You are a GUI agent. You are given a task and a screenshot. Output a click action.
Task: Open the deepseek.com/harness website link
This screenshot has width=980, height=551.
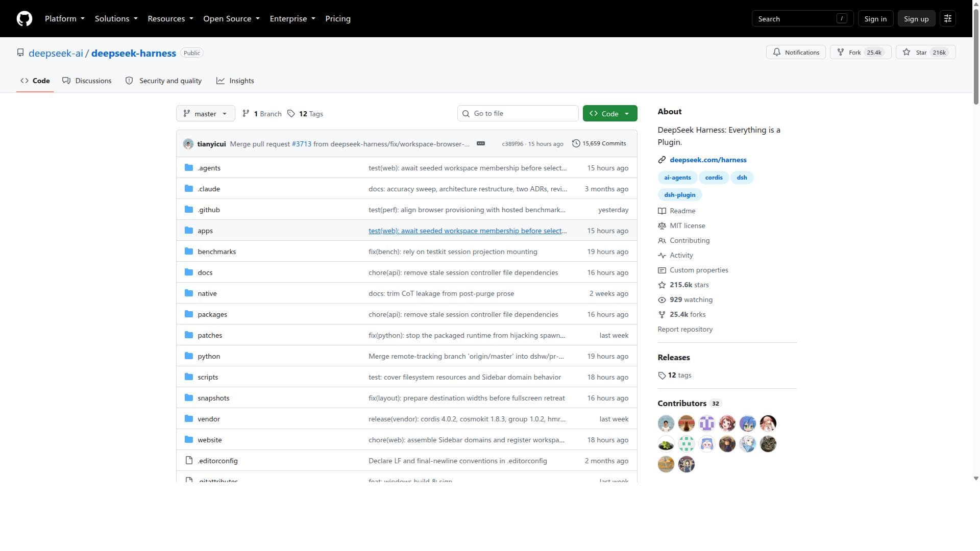708,160
